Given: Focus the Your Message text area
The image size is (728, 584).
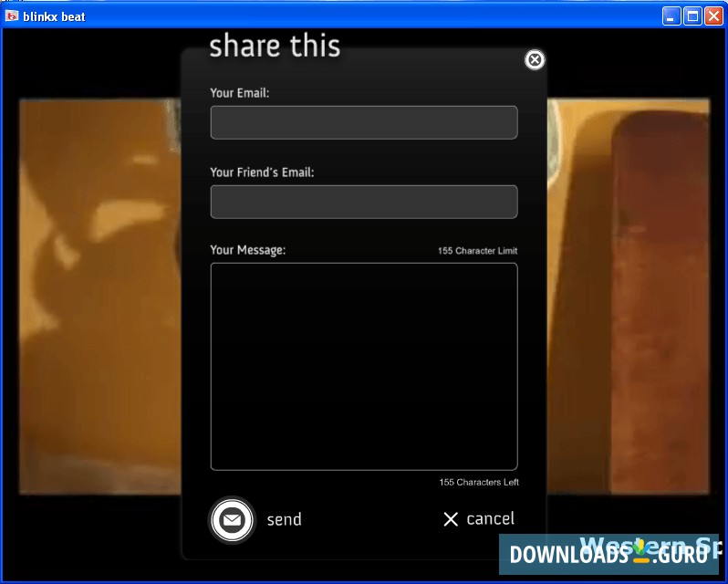Looking at the screenshot, I should (364, 367).
